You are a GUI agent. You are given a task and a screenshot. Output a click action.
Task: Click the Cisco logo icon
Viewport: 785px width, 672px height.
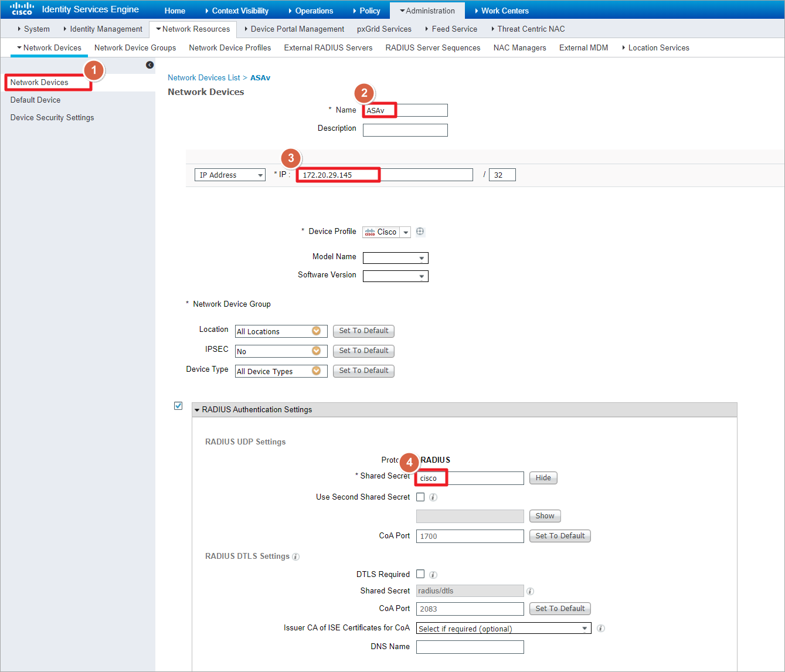(22, 9)
